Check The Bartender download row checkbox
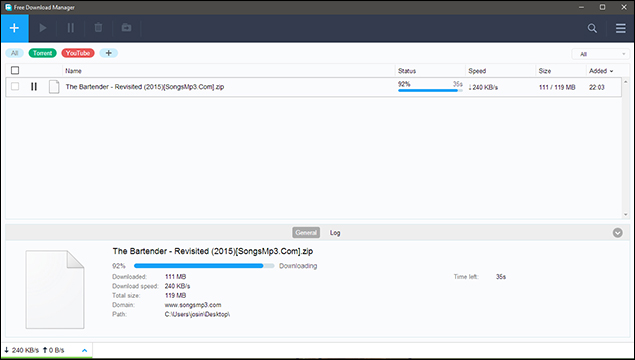 click(x=15, y=86)
